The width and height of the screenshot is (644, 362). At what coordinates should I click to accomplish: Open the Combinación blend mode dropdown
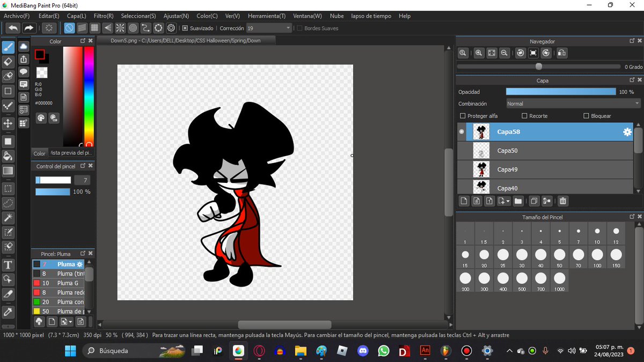click(x=574, y=104)
